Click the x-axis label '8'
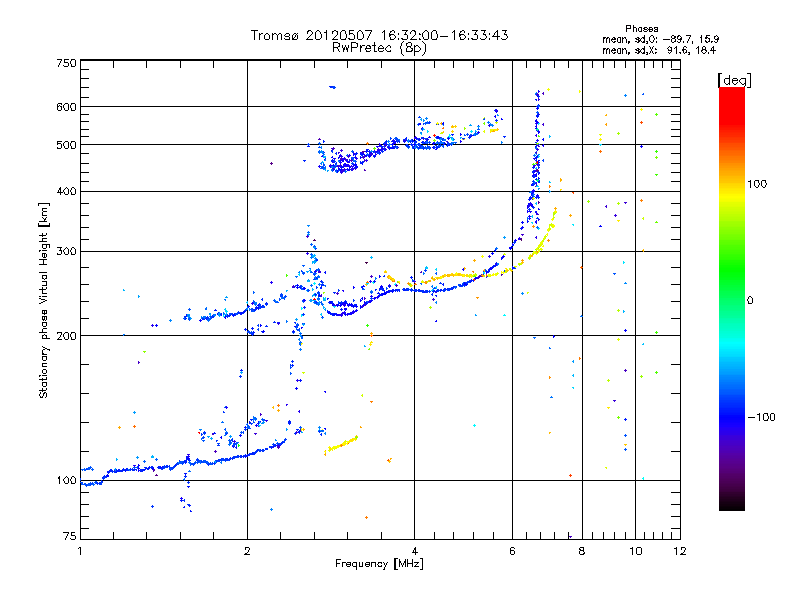The image size is (800, 600). (x=582, y=551)
